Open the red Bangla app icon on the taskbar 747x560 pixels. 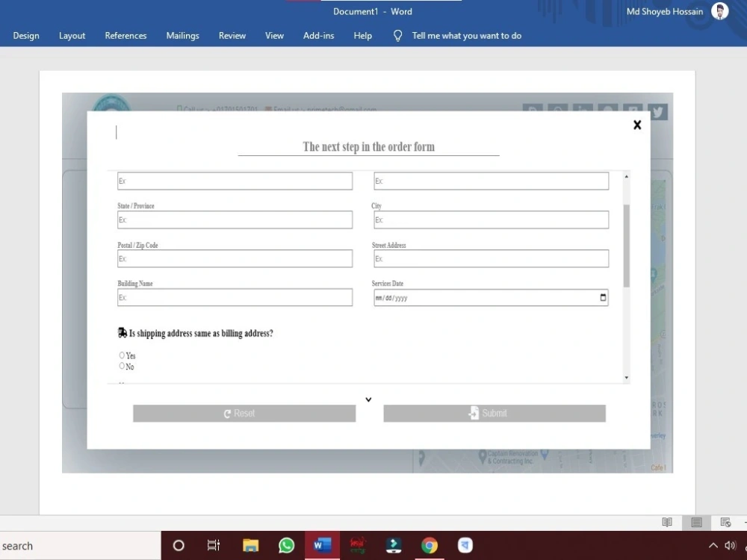[x=358, y=546]
